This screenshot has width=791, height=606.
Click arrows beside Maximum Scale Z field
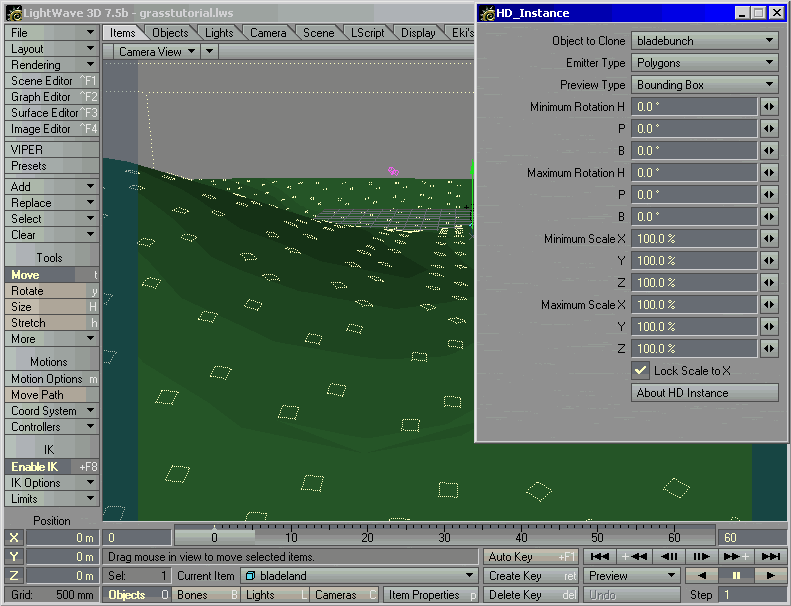769,348
